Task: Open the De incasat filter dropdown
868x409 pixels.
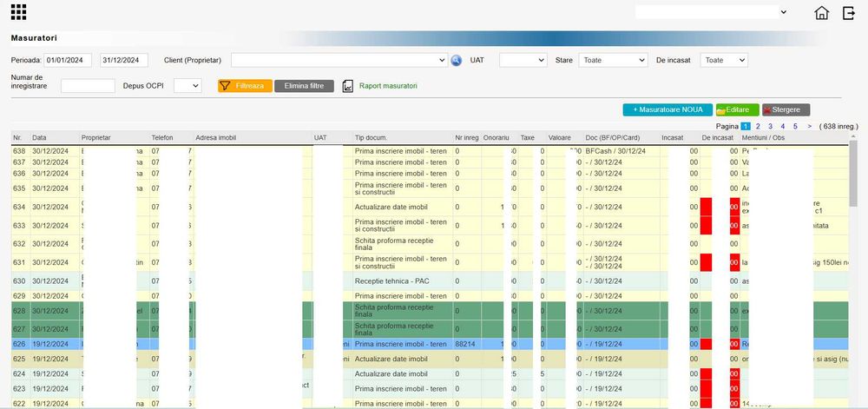Action: (x=724, y=60)
